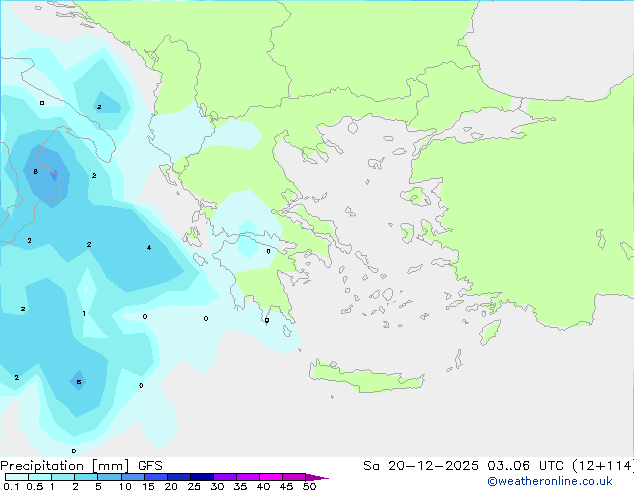This screenshot has height=490, width=634.
Task: Click the over-50 arrow tip of legend
Action: pyautogui.click(x=317, y=477)
